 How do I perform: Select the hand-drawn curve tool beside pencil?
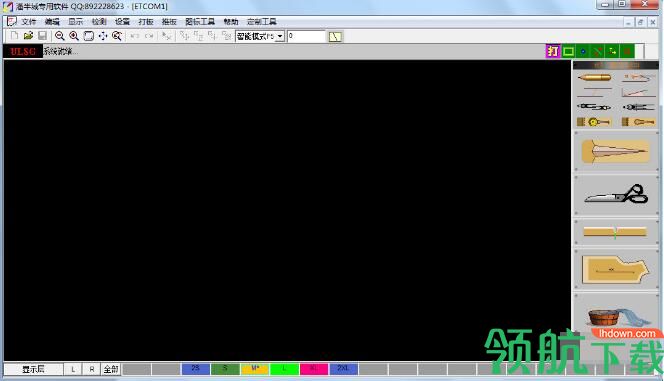pos(638,77)
